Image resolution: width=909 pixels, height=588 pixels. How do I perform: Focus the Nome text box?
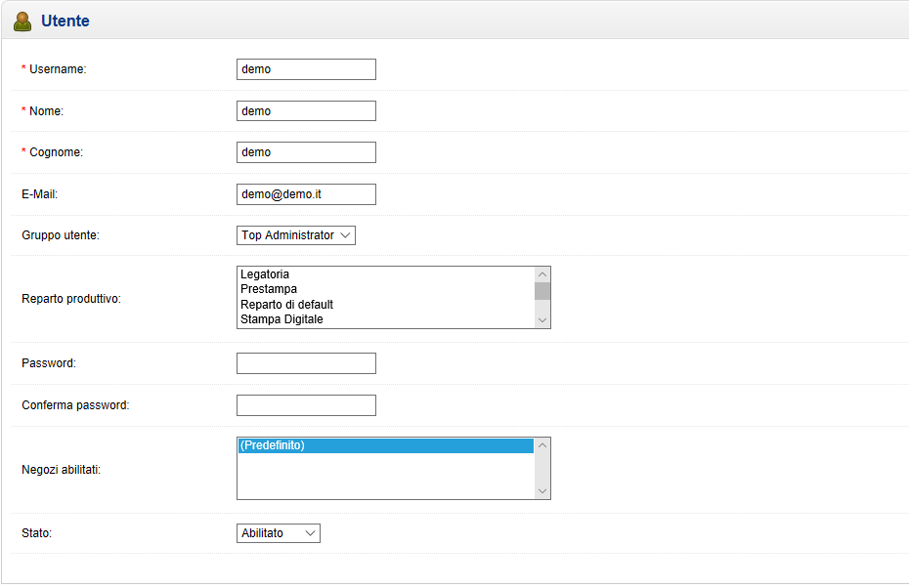pyautogui.click(x=306, y=111)
